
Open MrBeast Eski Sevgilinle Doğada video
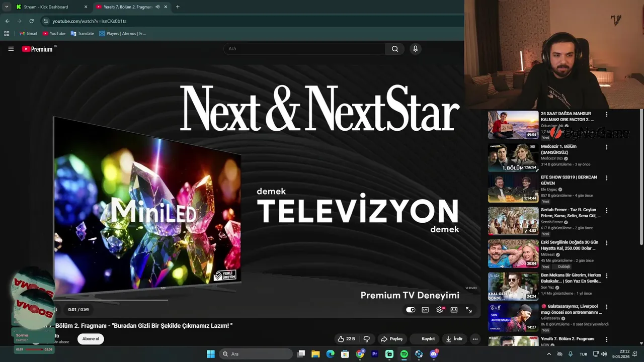(x=513, y=253)
